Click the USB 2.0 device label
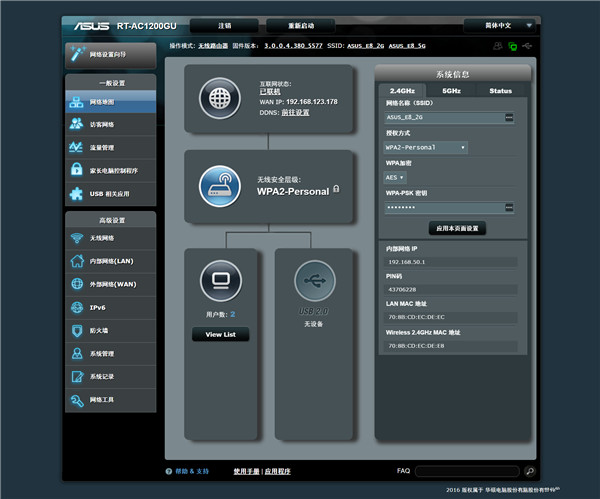 pos(313,311)
